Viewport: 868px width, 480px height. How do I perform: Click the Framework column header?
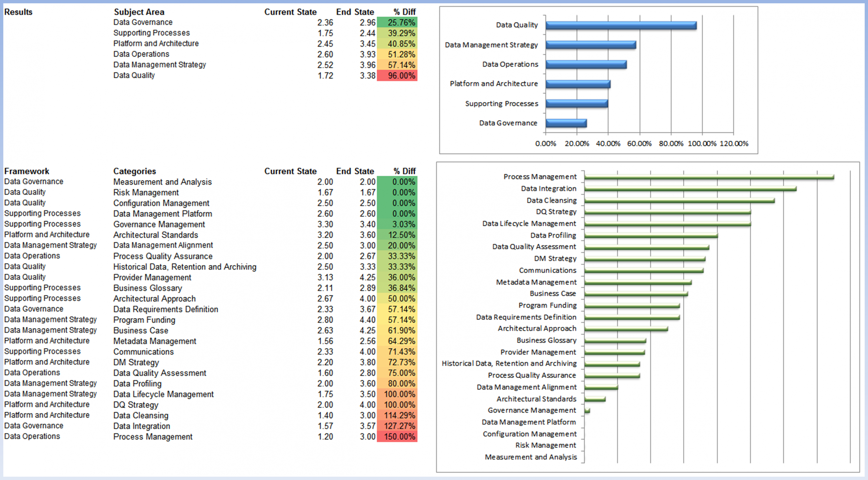[27, 171]
